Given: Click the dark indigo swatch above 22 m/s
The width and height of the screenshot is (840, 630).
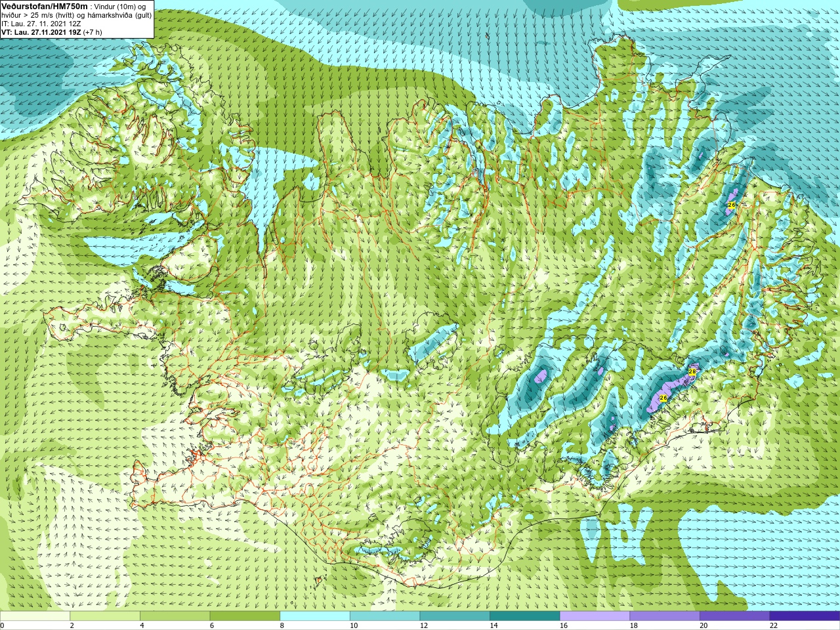Looking at the screenshot, I should (x=805, y=616).
